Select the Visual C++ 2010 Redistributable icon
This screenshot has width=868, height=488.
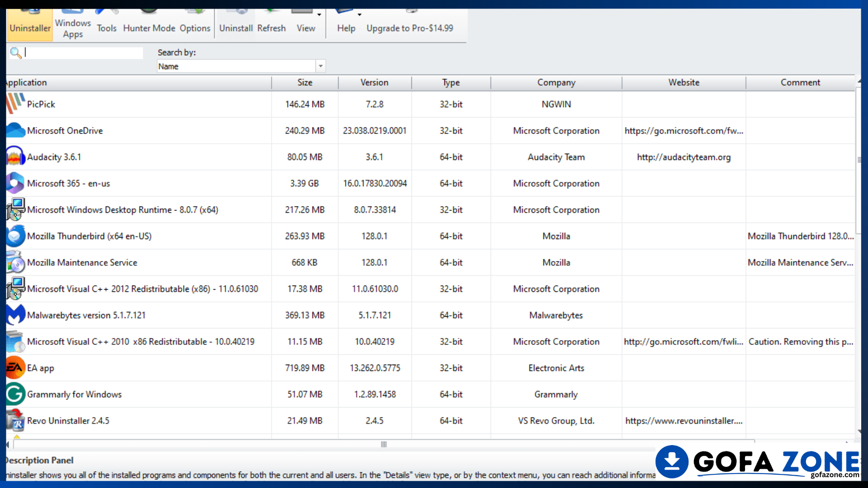click(x=15, y=341)
